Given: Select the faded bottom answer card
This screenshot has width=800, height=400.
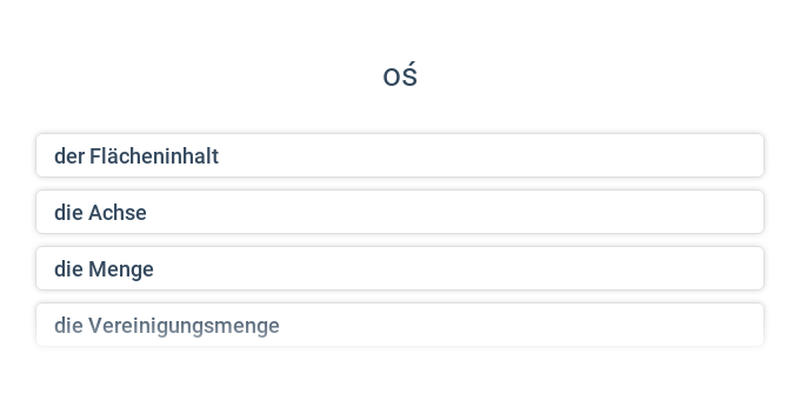Looking at the screenshot, I should 400,325.
